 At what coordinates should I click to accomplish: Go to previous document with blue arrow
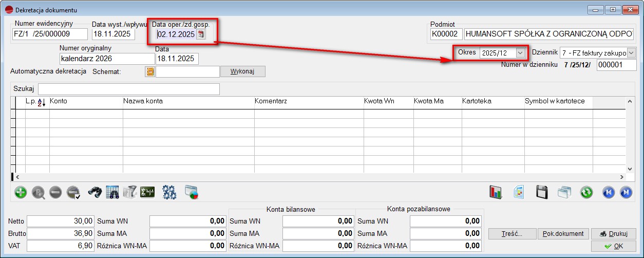point(609,193)
